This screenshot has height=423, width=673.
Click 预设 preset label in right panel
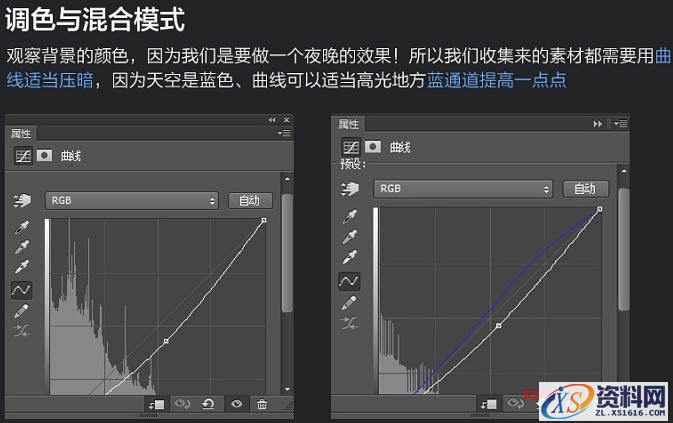353,163
